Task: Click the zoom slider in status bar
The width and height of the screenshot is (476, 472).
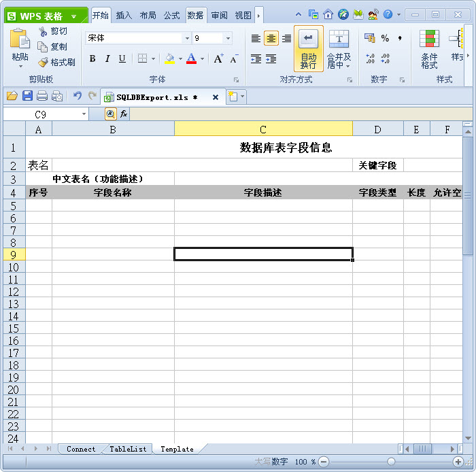Action: pyautogui.click(x=391, y=462)
